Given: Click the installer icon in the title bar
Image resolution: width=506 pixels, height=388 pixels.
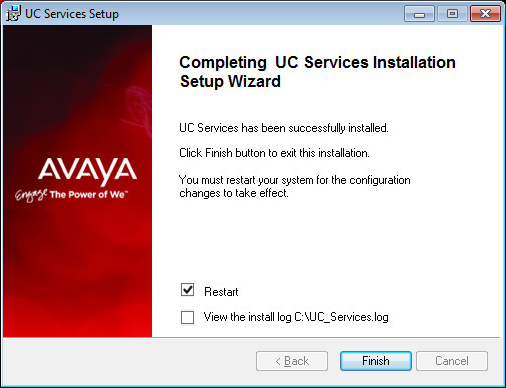Looking at the screenshot, I should click(x=13, y=14).
